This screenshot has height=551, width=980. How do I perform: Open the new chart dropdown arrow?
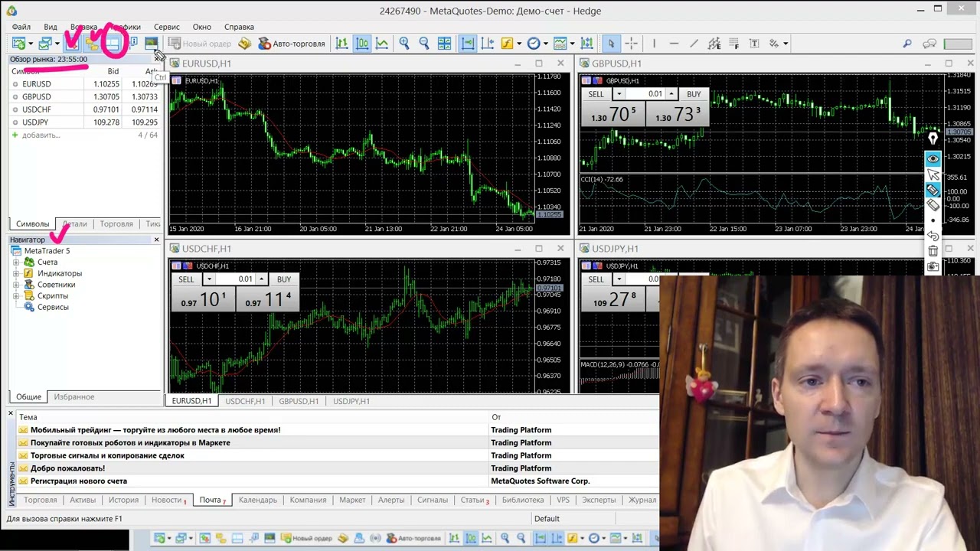[x=31, y=44]
